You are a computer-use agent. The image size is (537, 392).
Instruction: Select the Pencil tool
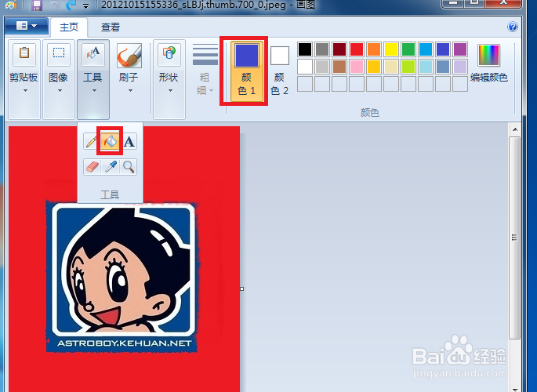[92, 141]
